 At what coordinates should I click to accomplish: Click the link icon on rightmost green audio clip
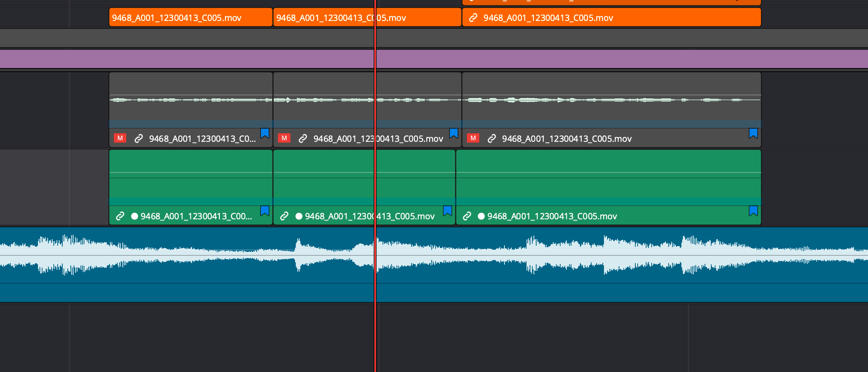click(467, 216)
